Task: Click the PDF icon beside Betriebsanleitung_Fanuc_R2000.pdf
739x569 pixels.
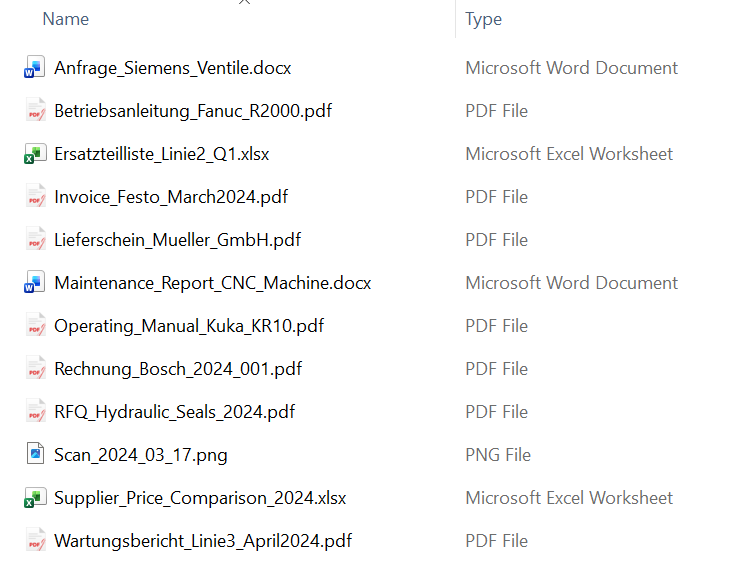Action: click(35, 110)
